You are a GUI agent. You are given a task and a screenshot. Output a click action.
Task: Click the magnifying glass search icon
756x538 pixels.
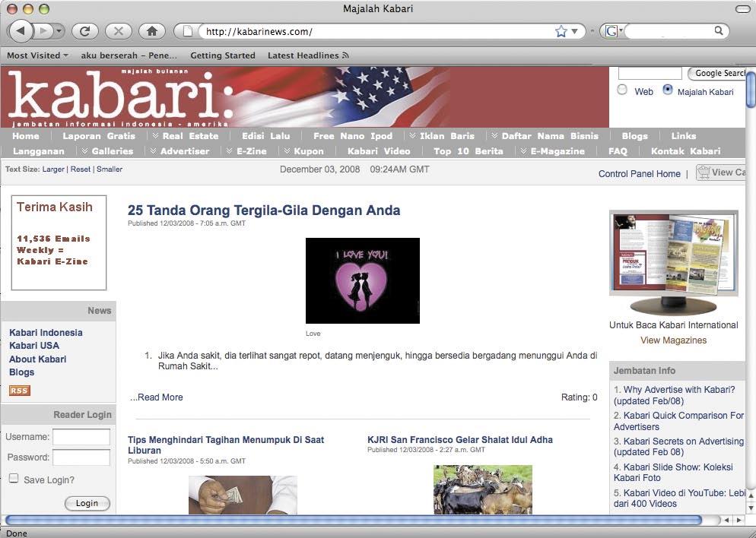click(719, 31)
